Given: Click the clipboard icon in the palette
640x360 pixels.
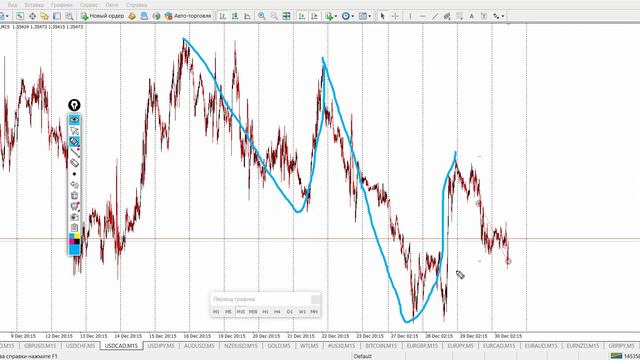Looking at the screenshot, I should tap(74, 227).
